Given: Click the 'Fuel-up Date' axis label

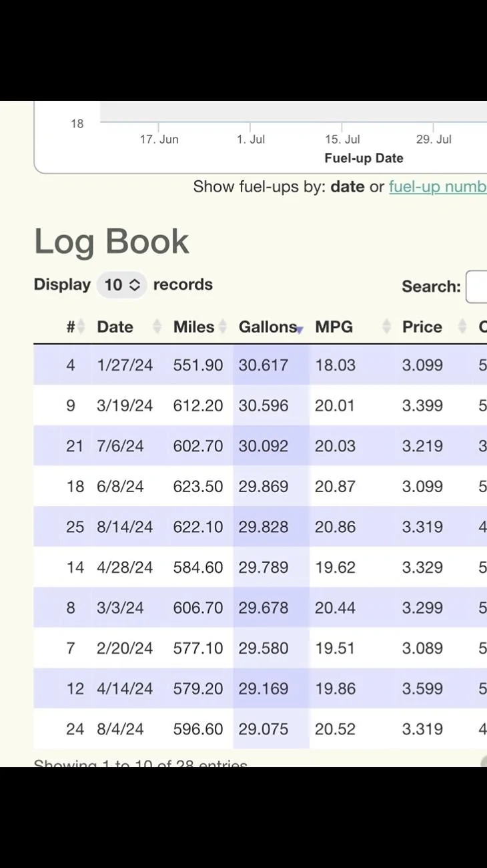Looking at the screenshot, I should point(364,158).
